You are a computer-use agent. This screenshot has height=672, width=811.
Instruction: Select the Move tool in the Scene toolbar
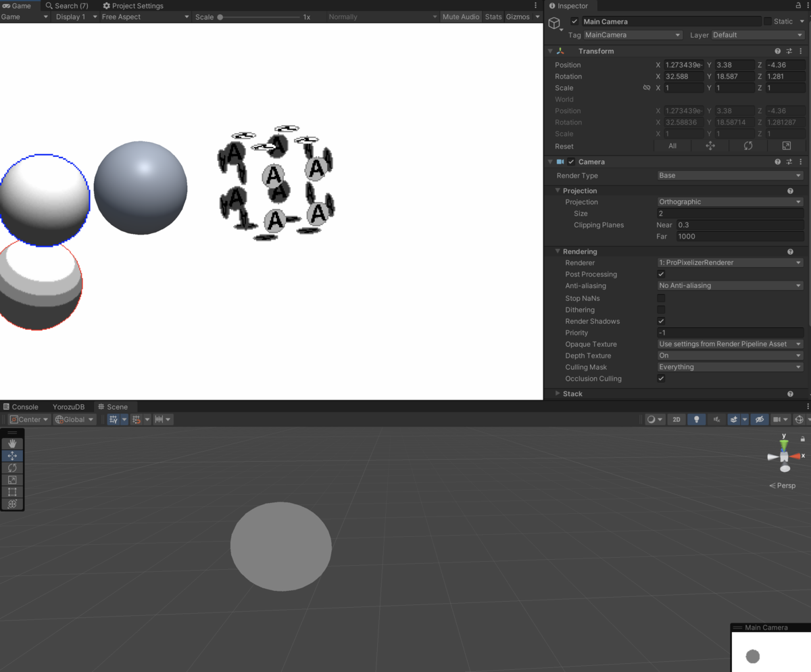(12, 455)
